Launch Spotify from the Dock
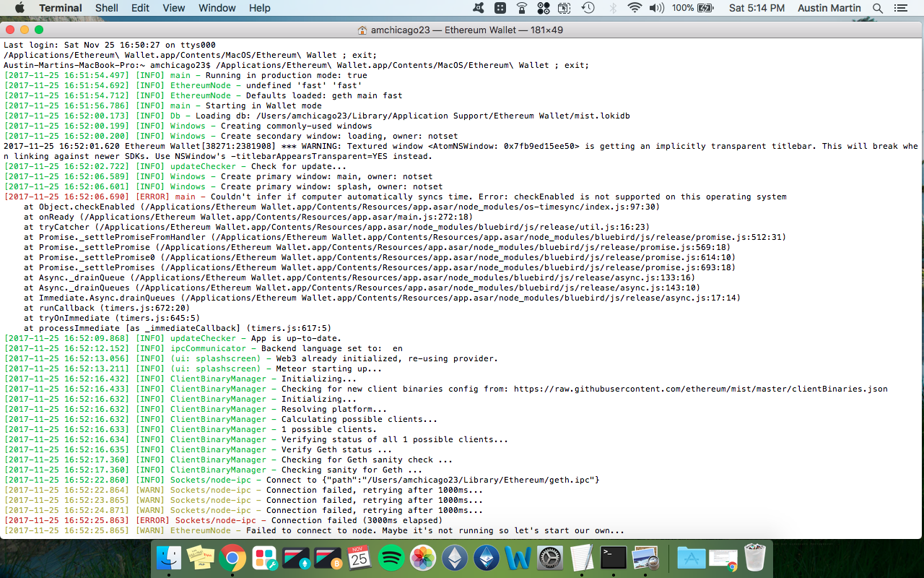This screenshot has width=924, height=578. coord(391,558)
